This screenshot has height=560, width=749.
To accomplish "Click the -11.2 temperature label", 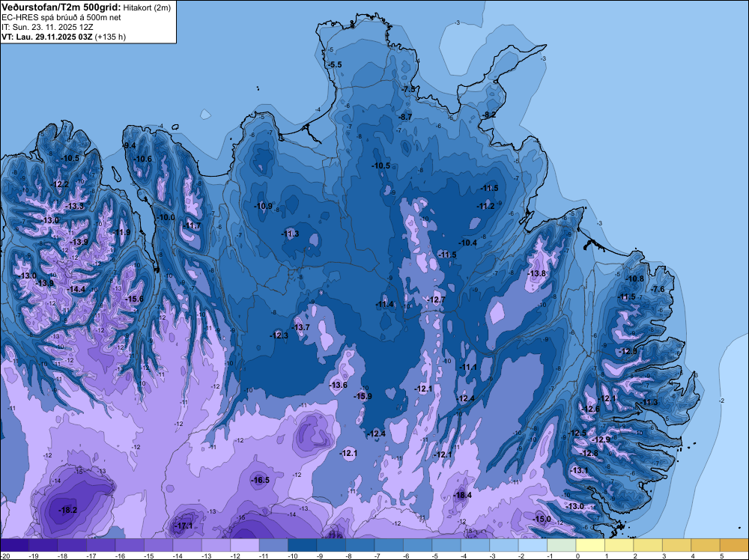I will pyautogui.click(x=486, y=206).
